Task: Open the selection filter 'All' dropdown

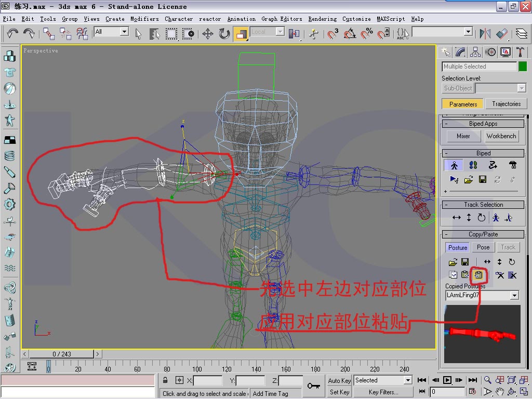Action: (125, 32)
